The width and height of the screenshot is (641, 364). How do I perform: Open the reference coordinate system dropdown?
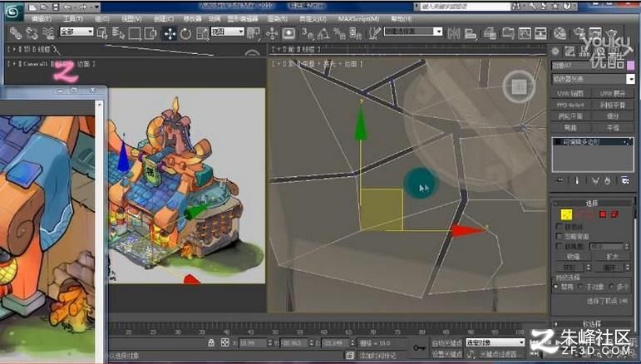(x=227, y=32)
